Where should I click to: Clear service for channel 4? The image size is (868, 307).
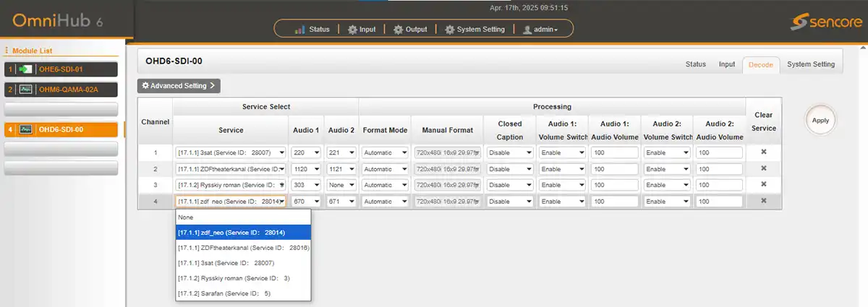click(x=763, y=201)
